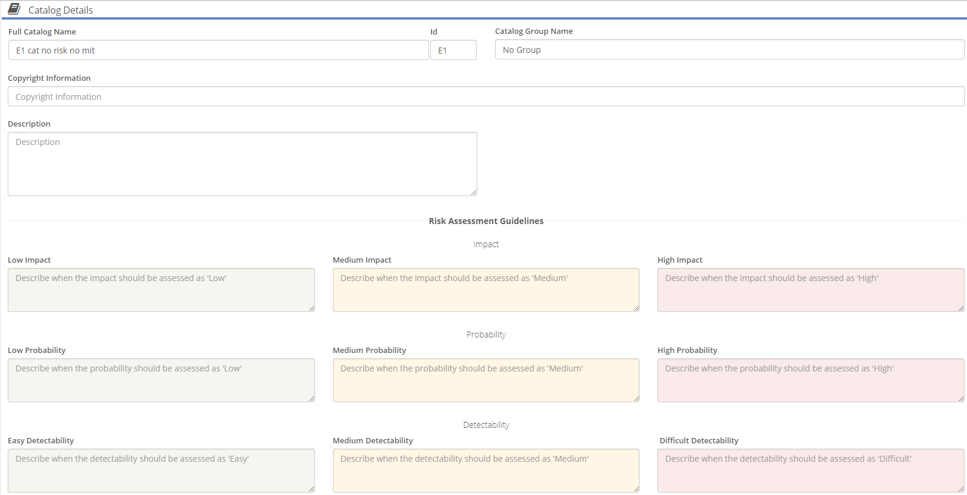Click the Low Impact resize grip
The width and height of the screenshot is (967, 495).
(x=311, y=308)
